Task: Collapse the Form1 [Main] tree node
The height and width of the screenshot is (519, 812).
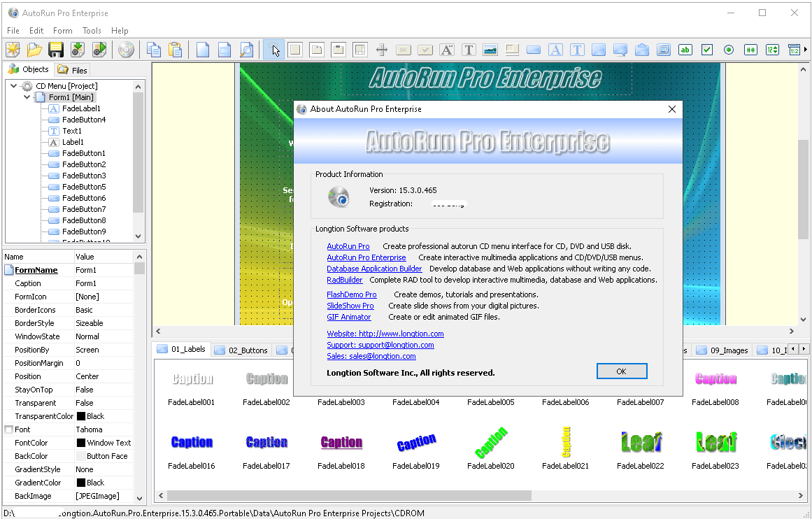Action: pyautogui.click(x=27, y=97)
